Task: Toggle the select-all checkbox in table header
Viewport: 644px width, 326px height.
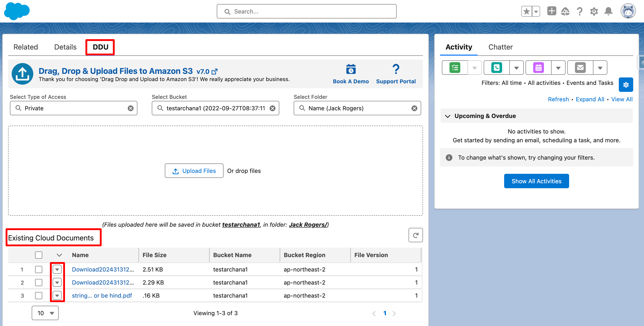Action: point(38,255)
